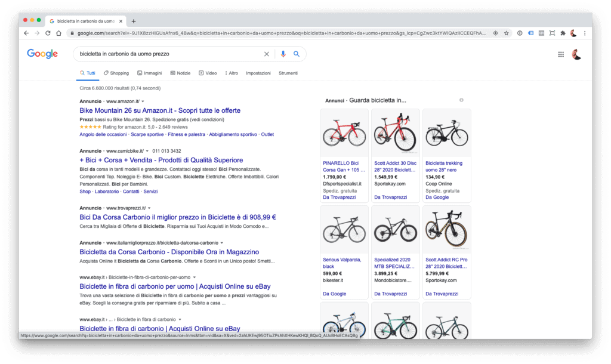Clear the search box with X
The width and height of the screenshot is (611, 364).
267,54
